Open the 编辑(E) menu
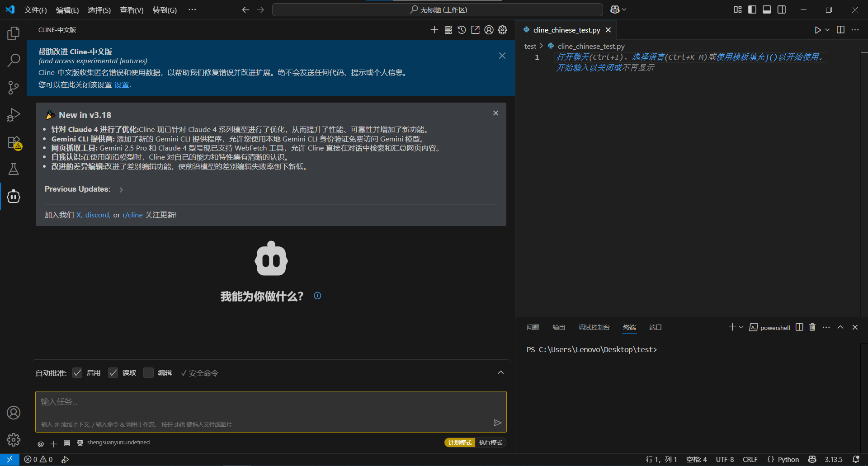Image resolution: width=868 pixels, height=466 pixels. tap(67, 10)
